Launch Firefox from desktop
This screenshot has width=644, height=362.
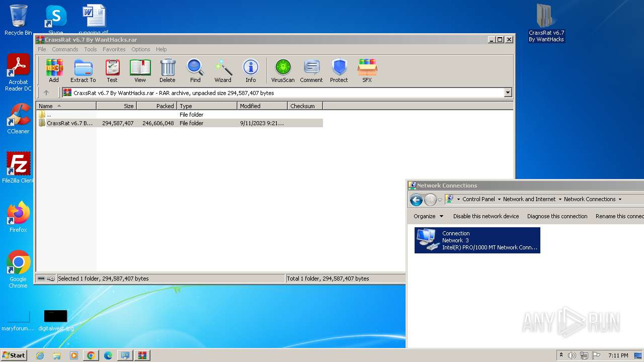[x=18, y=217]
